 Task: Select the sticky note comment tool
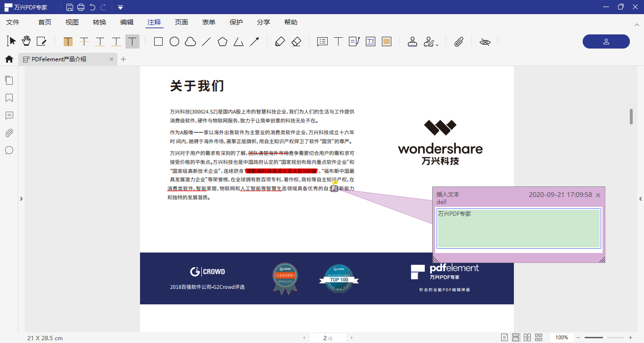pos(322,41)
